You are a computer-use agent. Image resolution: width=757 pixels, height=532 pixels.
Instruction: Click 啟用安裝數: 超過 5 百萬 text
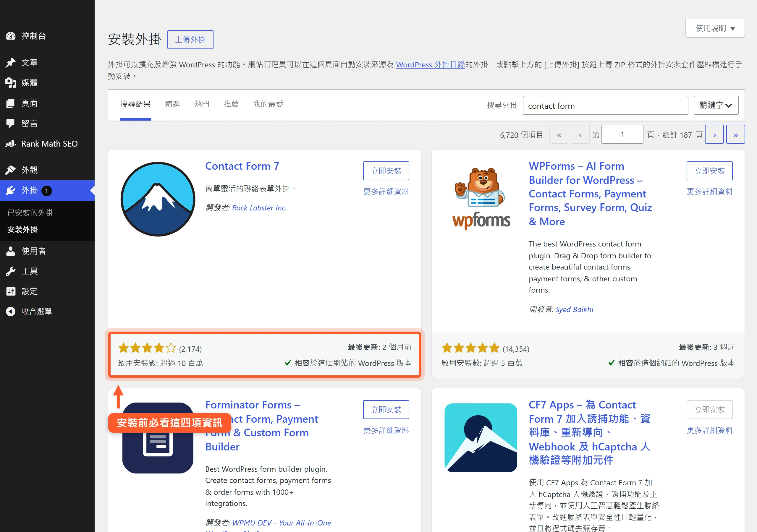[482, 363]
